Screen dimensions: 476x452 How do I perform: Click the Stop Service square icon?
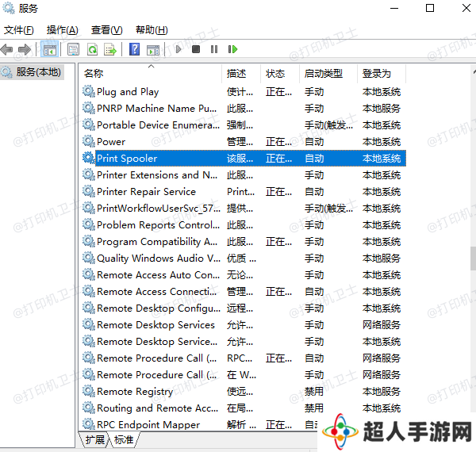(x=196, y=49)
